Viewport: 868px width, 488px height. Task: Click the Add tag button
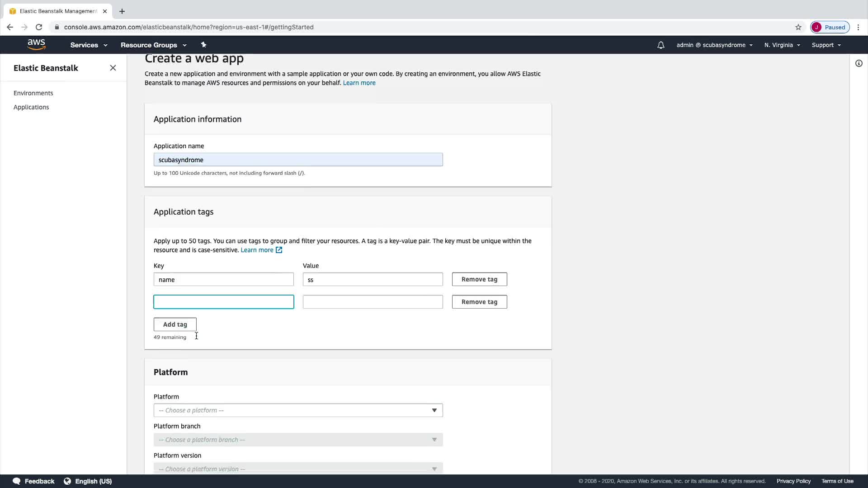tap(175, 324)
